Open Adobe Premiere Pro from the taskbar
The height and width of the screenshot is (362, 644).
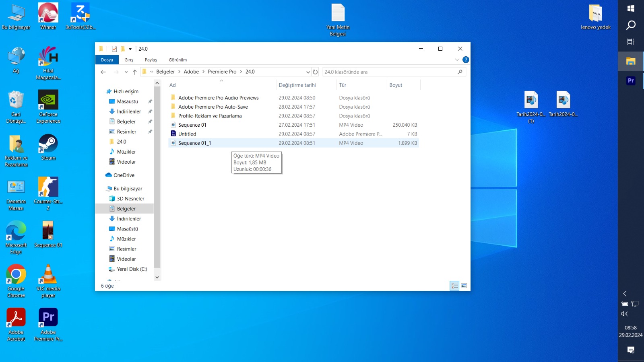pos(631,81)
